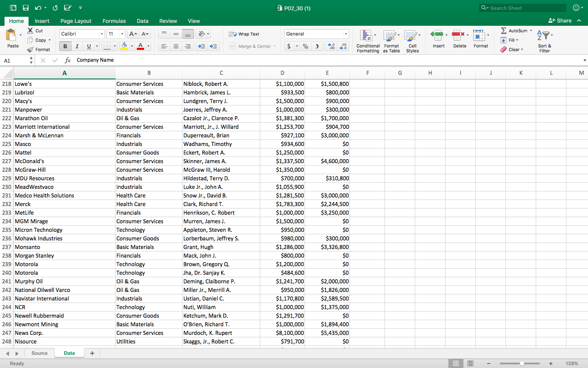
Task: Click the Paste clipboard icon
Action: 11,35
